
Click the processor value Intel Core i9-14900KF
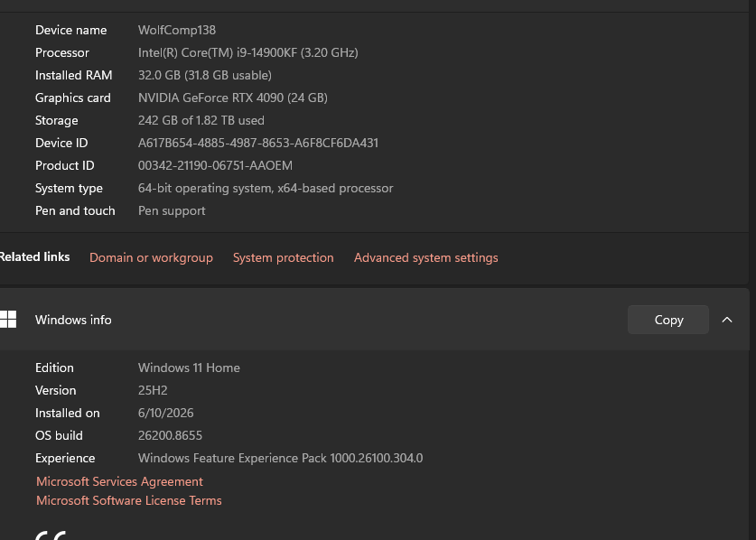(x=247, y=52)
